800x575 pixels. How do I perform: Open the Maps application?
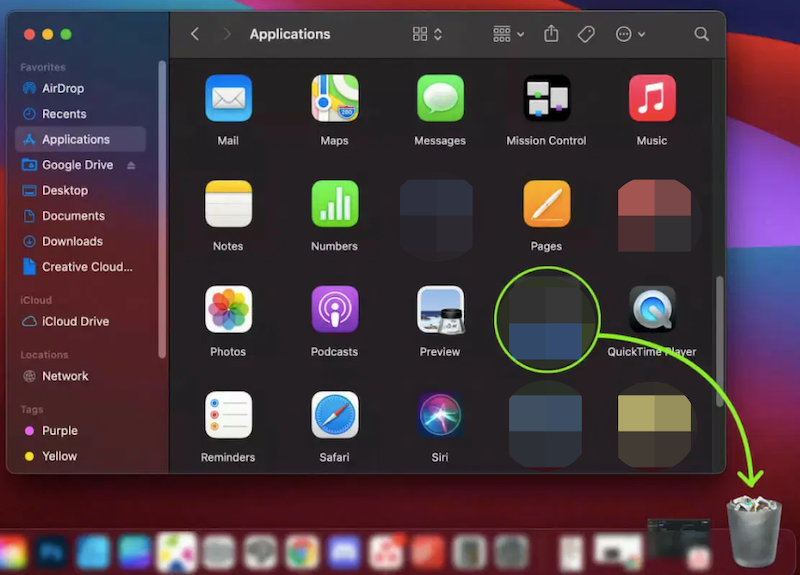[334, 99]
